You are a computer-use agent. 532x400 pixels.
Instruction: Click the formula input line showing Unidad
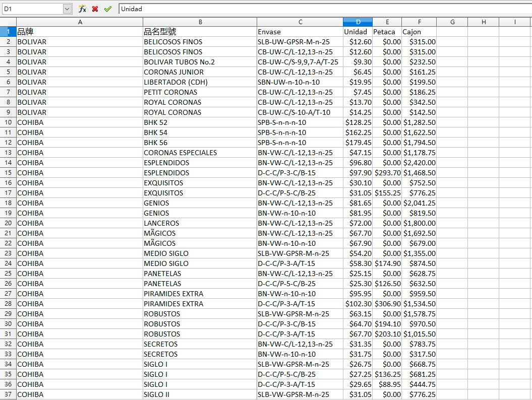[x=325, y=9]
